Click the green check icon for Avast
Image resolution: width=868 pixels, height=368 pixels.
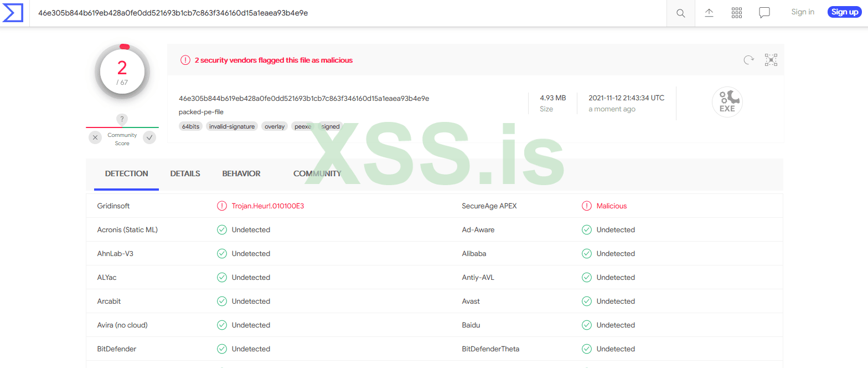tap(587, 301)
